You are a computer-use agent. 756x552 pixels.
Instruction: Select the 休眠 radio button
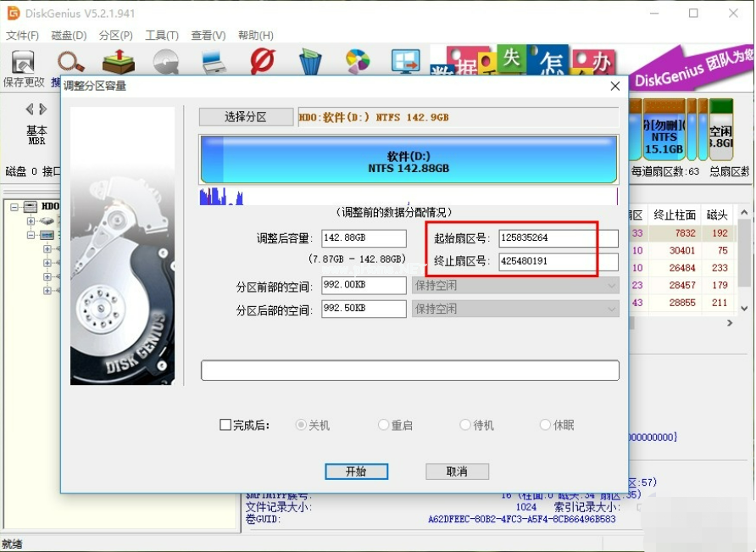coord(546,425)
